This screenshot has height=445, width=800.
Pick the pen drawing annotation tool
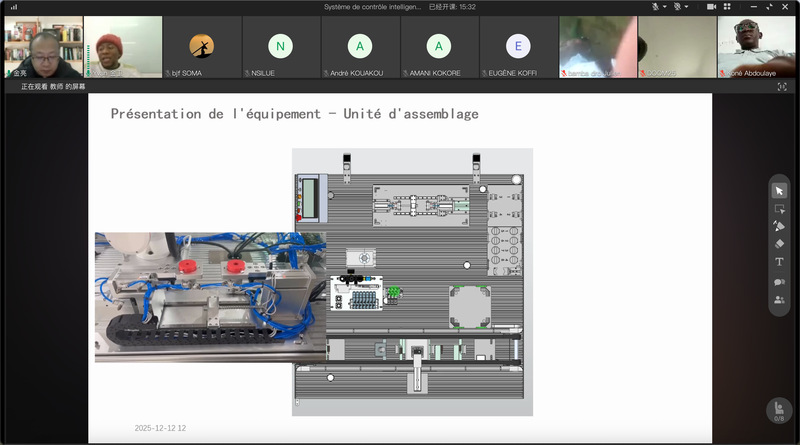point(779,226)
